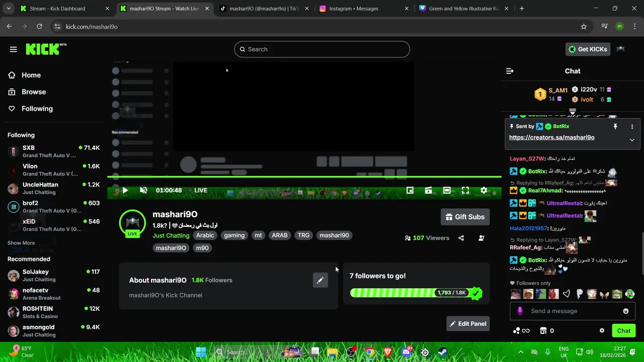Expand the pinned message chevron
644x362 pixels.
point(632,140)
